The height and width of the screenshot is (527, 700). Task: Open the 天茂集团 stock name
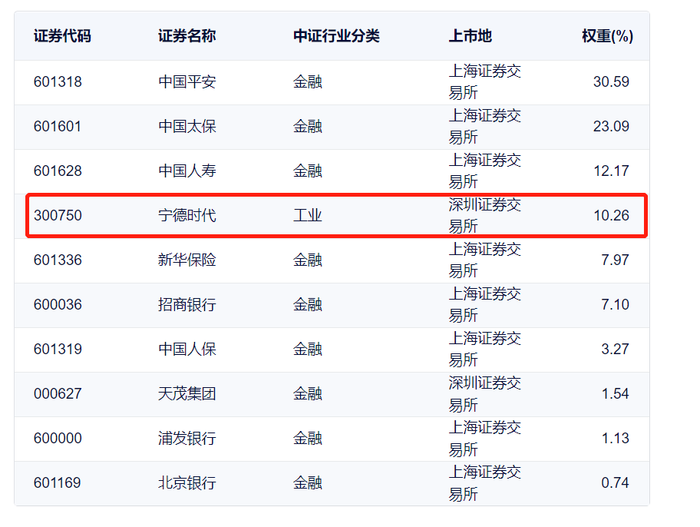coord(187,393)
